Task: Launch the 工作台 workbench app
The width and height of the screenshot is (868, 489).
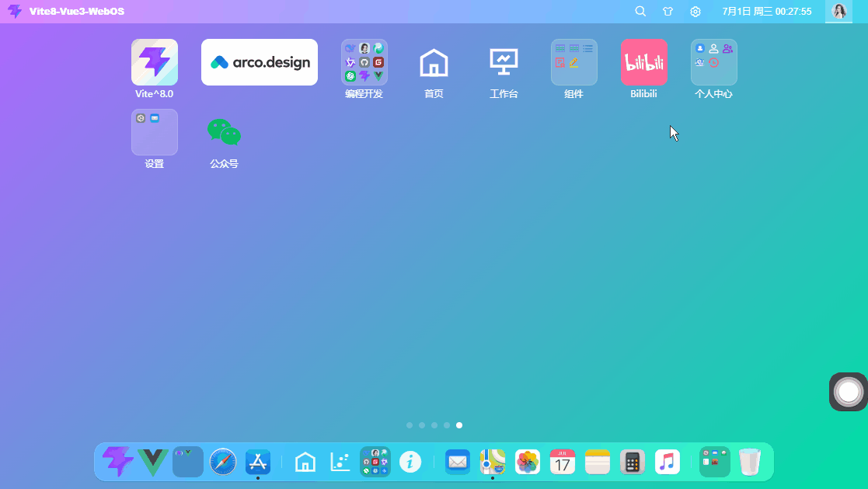Action: click(504, 62)
